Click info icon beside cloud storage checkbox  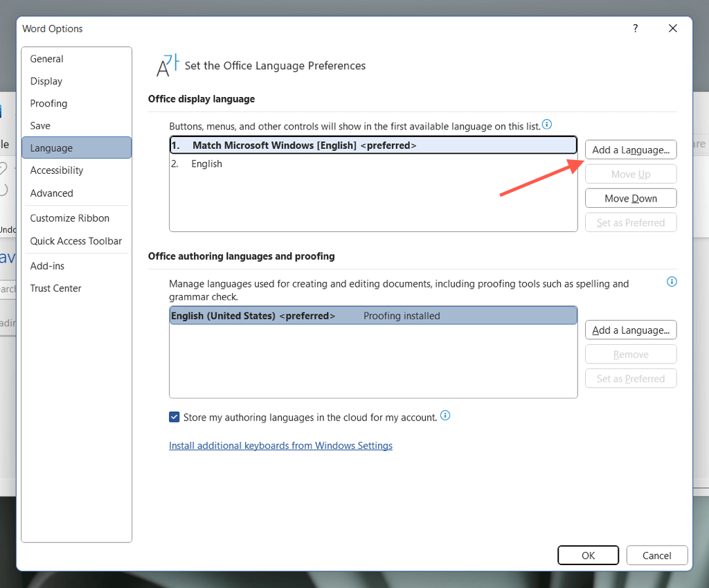tap(445, 416)
